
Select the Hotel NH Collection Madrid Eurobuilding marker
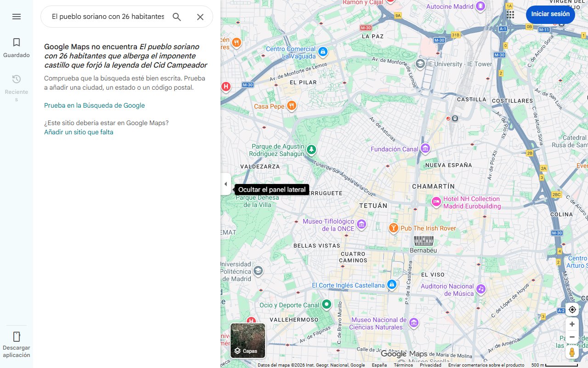coord(435,202)
